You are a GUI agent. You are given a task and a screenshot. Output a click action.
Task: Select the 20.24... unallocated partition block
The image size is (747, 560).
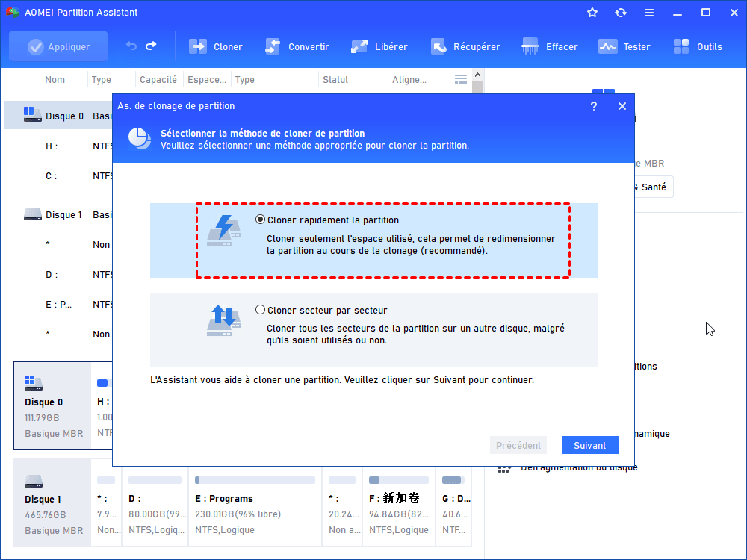343,507
